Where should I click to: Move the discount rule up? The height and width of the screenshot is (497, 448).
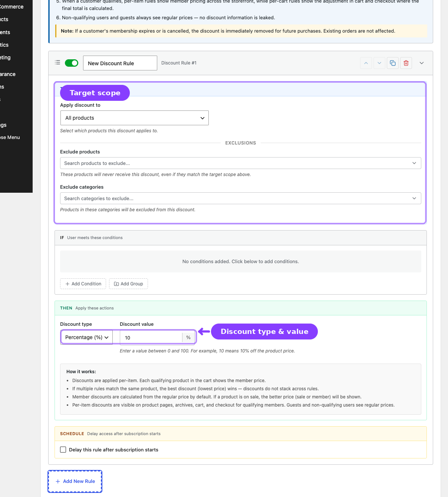pos(366,63)
